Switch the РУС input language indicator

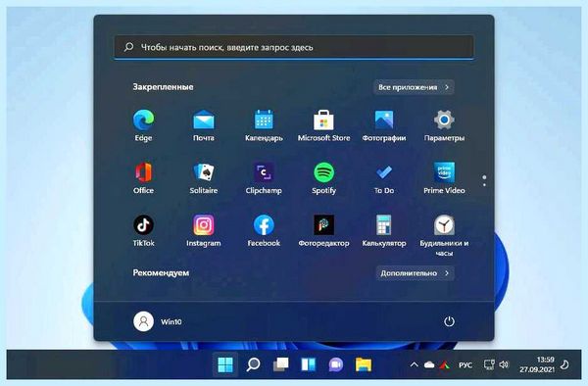tap(465, 365)
